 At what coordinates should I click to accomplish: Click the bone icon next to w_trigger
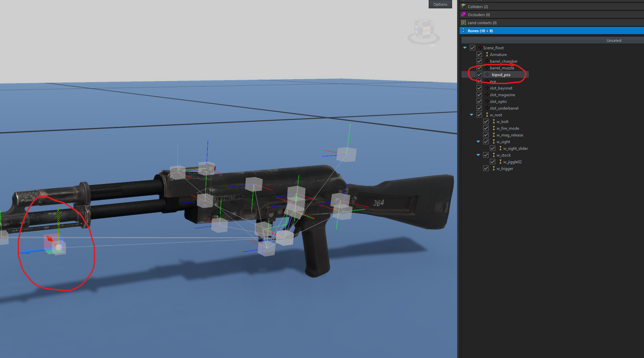[493, 168]
